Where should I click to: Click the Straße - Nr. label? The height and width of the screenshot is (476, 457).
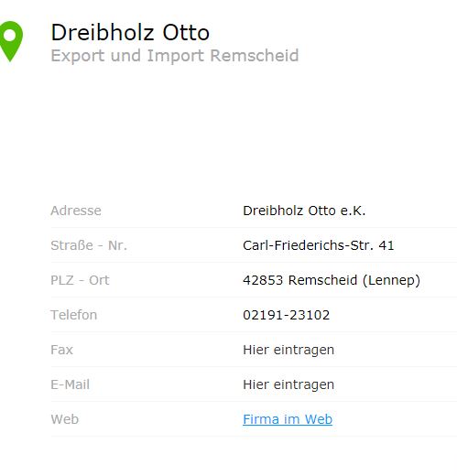89,245
